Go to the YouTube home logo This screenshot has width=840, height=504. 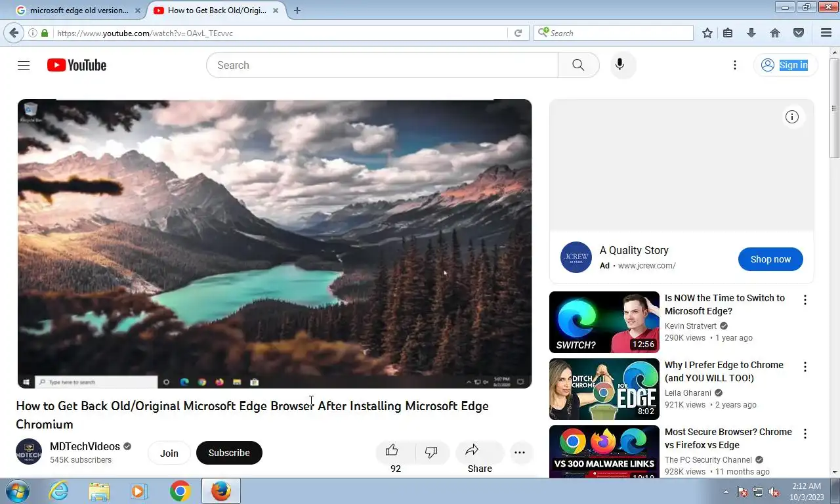click(77, 65)
